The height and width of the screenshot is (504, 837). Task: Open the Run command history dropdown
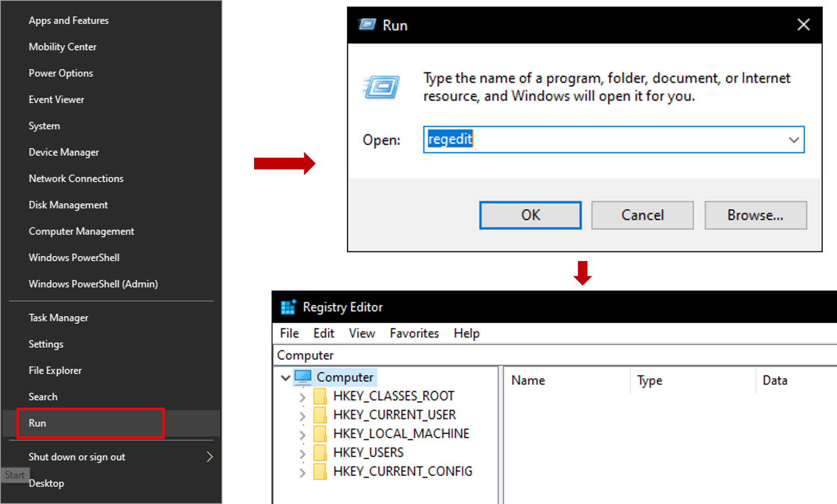click(x=793, y=140)
